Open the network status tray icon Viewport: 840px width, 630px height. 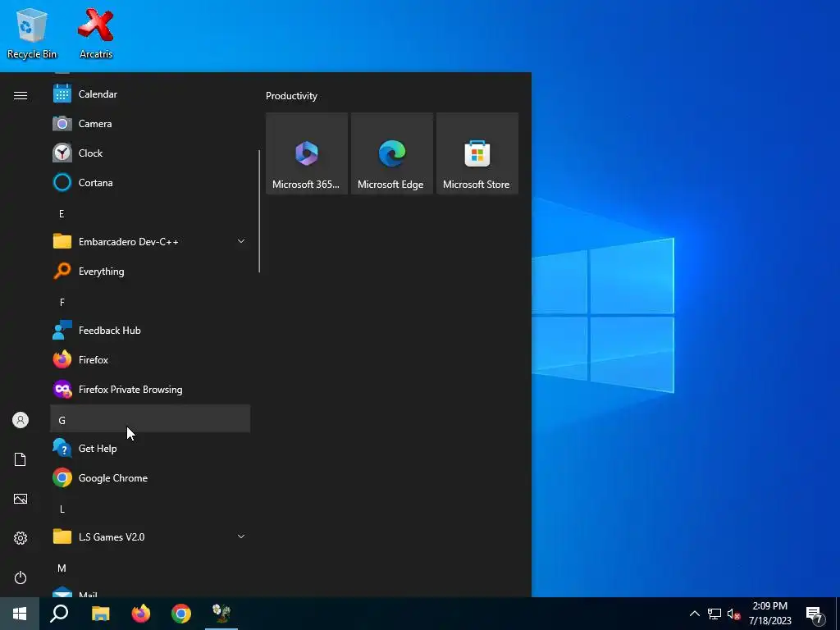pyautogui.click(x=714, y=614)
